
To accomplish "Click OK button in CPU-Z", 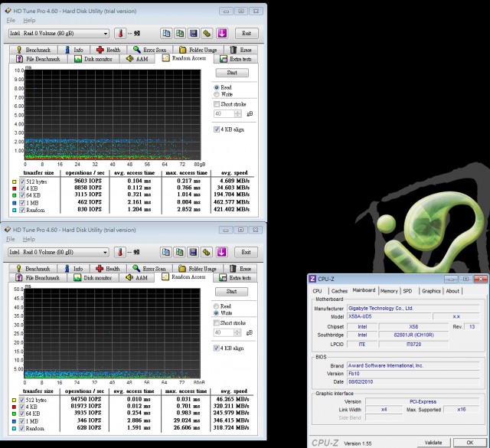I will (x=470, y=443).
